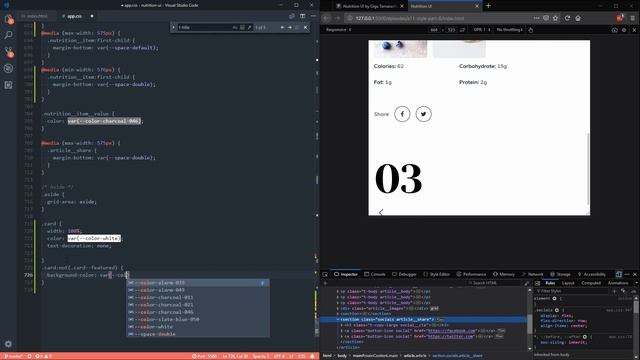
Task: Open the page actions ellipsis menu
Action: click(x=536, y=18)
